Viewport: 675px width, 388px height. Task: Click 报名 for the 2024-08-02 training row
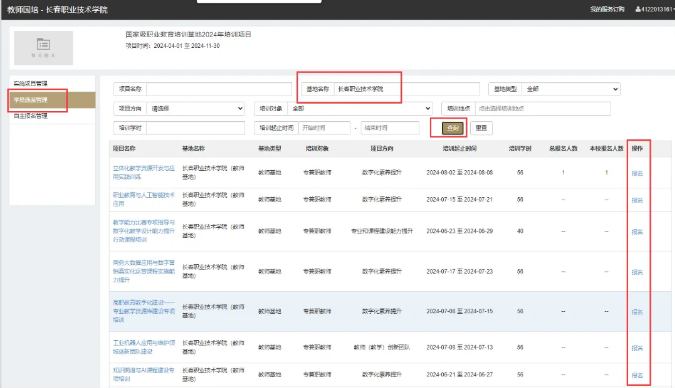(637, 173)
